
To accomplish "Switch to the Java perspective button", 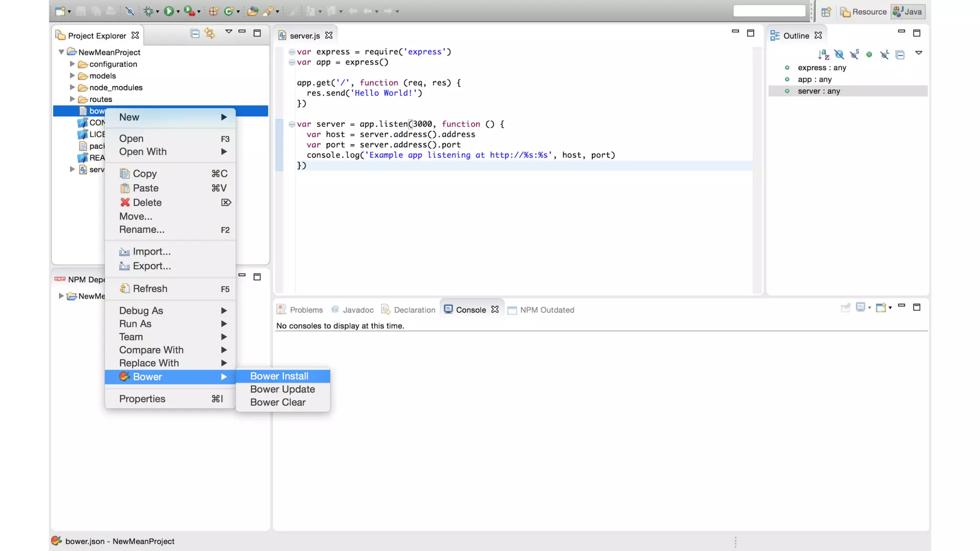I will (x=908, y=12).
